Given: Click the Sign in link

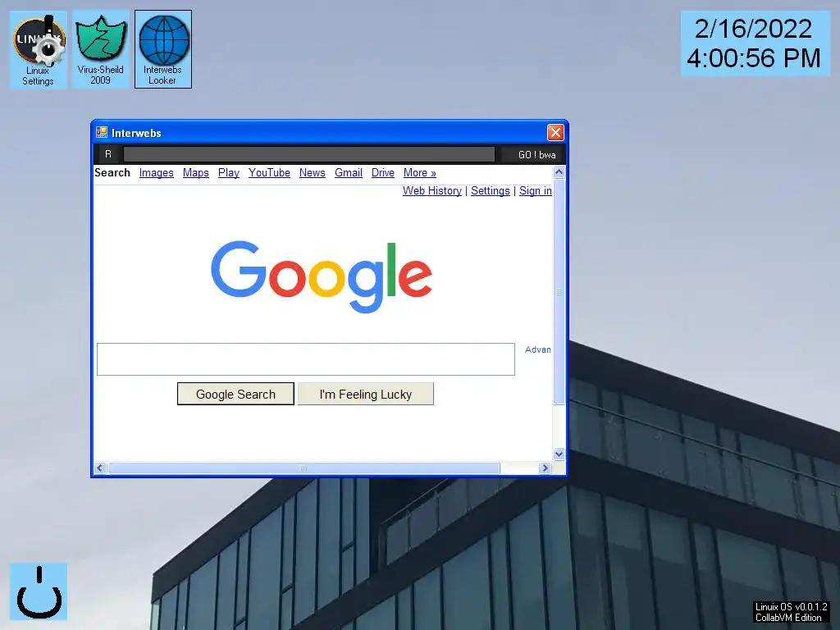Looking at the screenshot, I should tap(535, 190).
